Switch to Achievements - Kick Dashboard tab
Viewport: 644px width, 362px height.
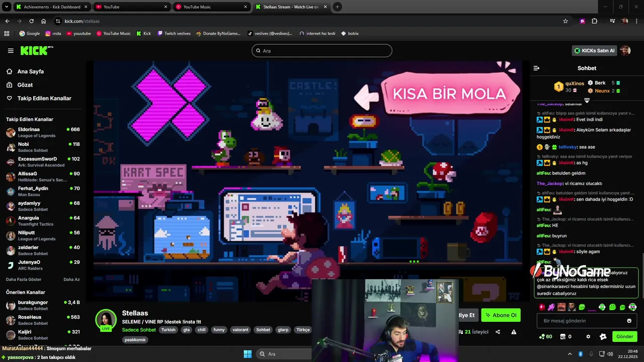[x=52, y=7]
